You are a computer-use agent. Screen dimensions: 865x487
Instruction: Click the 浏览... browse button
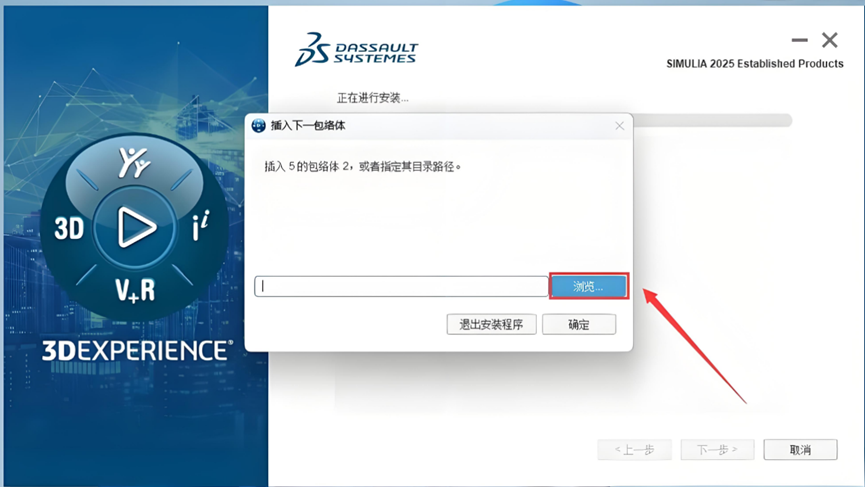[589, 286]
